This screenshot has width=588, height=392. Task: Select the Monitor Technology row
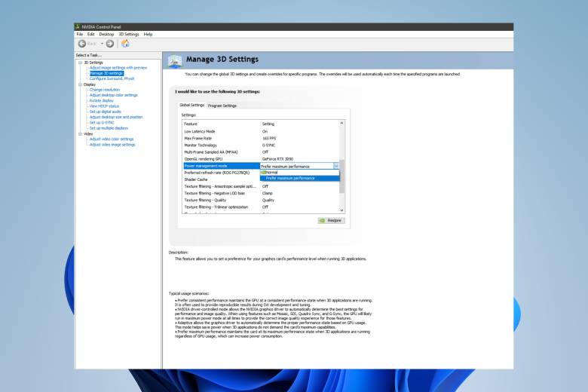coord(261,145)
